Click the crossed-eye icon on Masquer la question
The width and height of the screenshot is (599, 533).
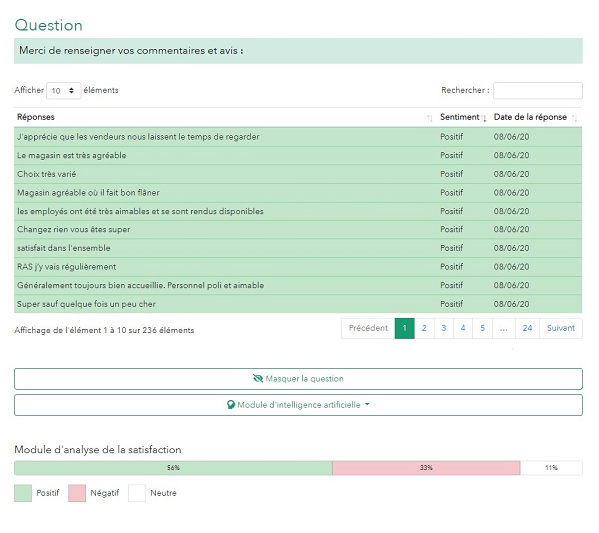point(258,378)
